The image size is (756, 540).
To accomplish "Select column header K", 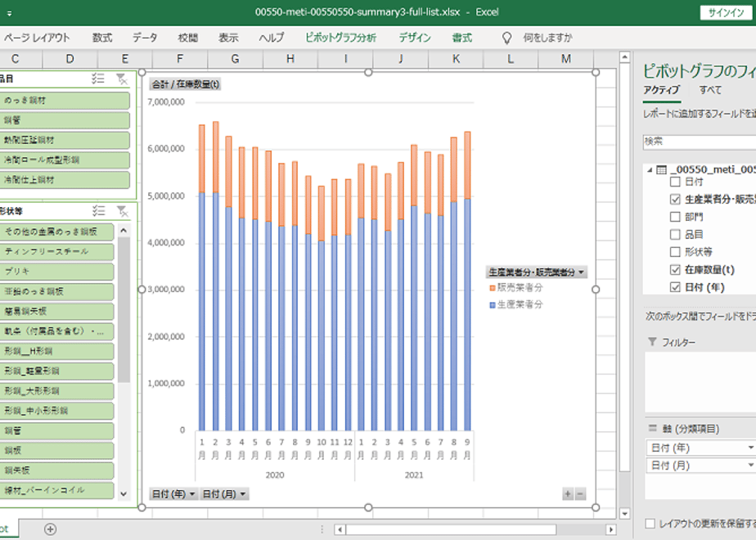I will [456, 59].
